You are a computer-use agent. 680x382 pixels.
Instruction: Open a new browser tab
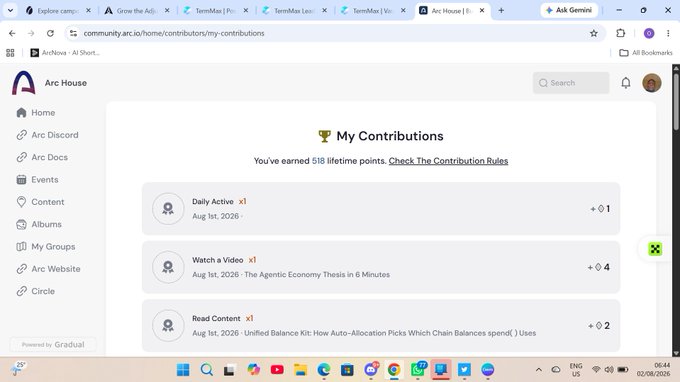tap(501, 11)
